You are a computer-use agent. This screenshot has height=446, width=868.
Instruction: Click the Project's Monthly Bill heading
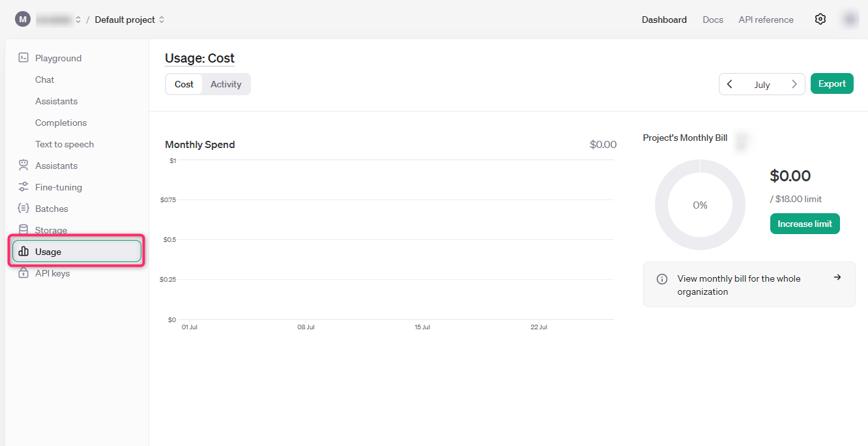[685, 138]
